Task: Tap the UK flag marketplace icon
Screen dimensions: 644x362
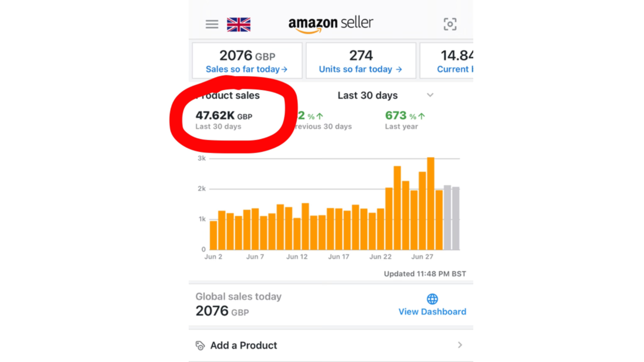Action: [x=238, y=25]
